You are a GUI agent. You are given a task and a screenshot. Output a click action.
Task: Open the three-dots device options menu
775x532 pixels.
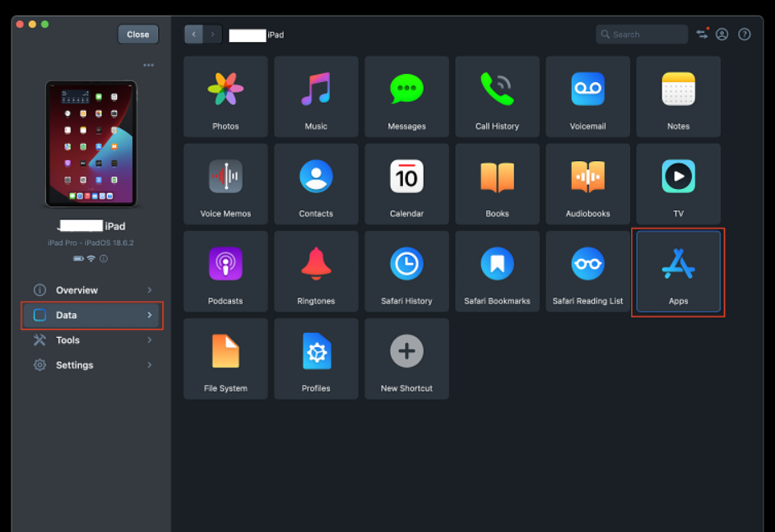coord(148,65)
